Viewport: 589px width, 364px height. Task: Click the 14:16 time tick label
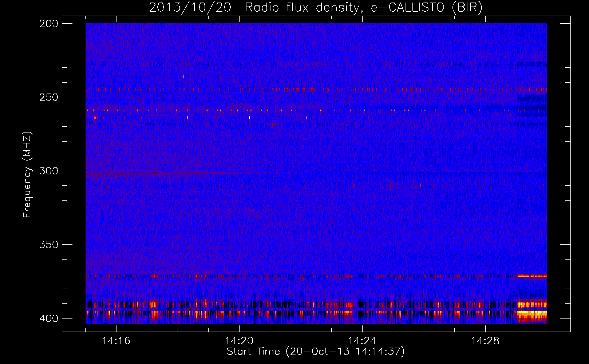[x=116, y=341]
